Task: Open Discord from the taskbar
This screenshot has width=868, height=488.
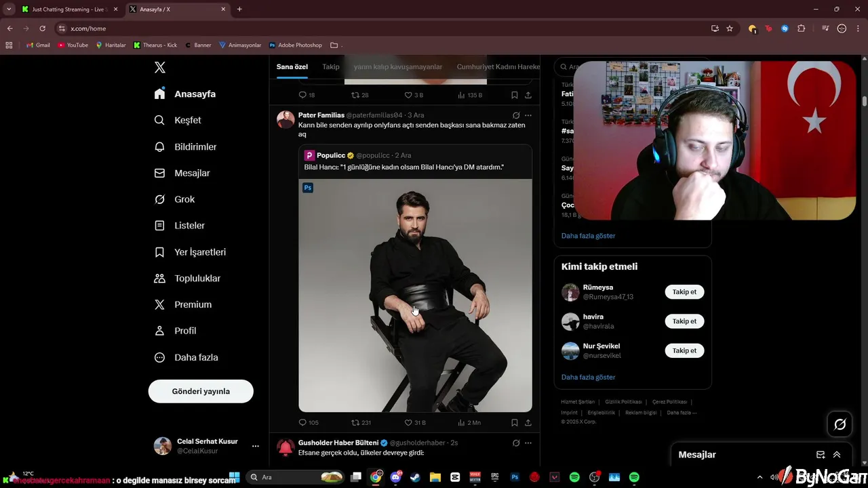Action: (395, 477)
